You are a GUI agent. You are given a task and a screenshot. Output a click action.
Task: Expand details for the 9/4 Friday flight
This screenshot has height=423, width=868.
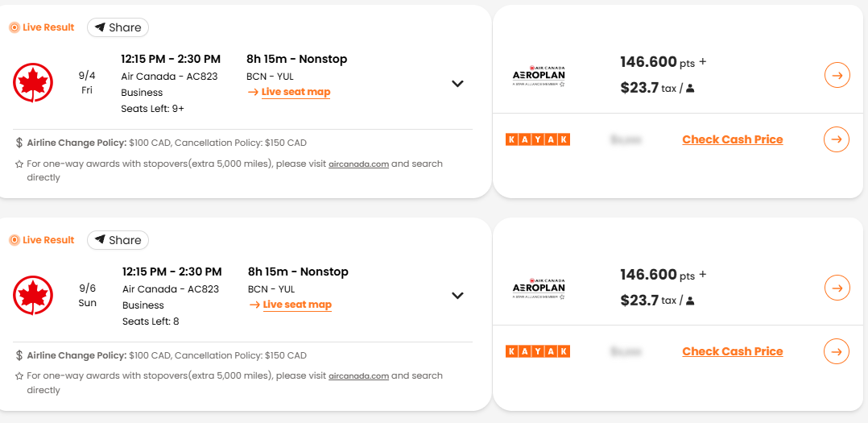457,83
